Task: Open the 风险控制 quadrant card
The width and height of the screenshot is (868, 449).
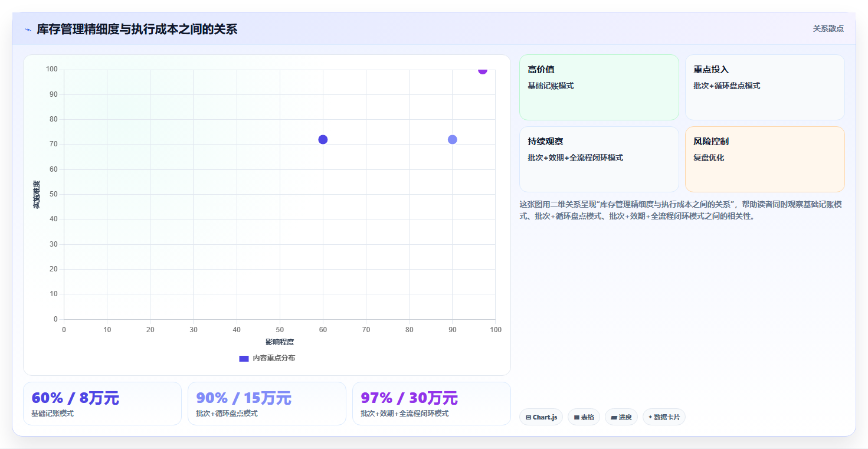Action: tap(765, 159)
